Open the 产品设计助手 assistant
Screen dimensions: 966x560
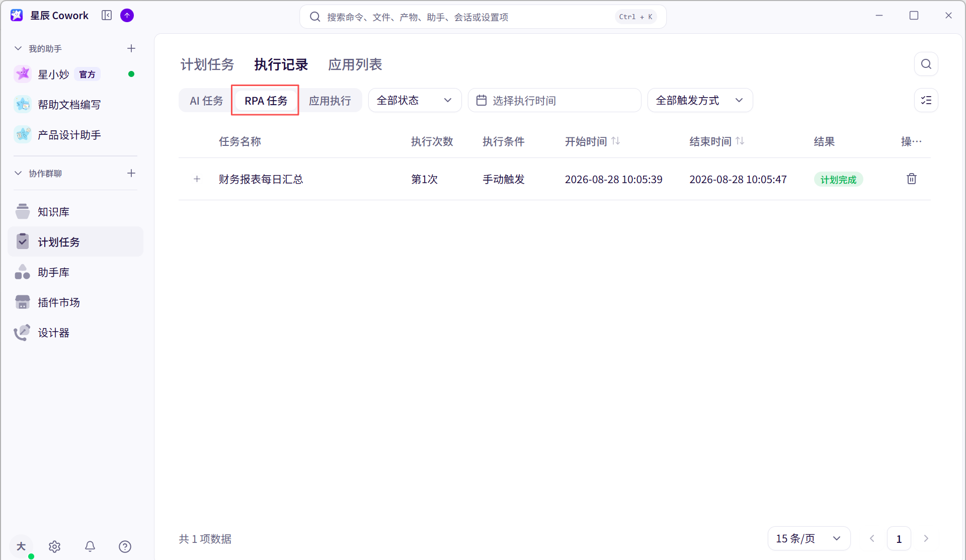click(75, 134)
